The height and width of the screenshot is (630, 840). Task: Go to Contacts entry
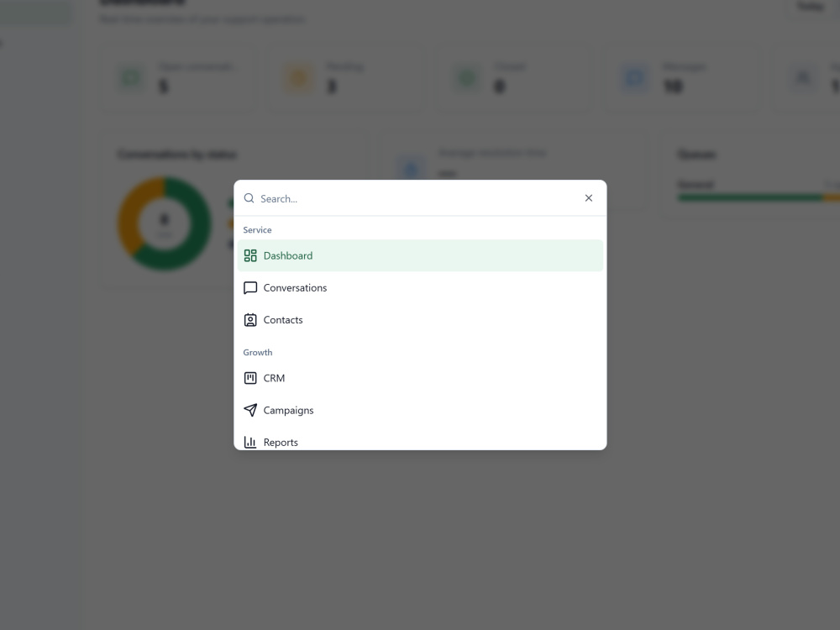(420, 320)
